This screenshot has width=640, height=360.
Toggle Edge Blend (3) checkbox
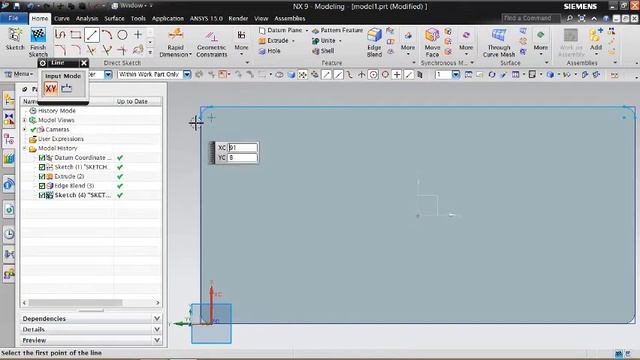[42, 186]
